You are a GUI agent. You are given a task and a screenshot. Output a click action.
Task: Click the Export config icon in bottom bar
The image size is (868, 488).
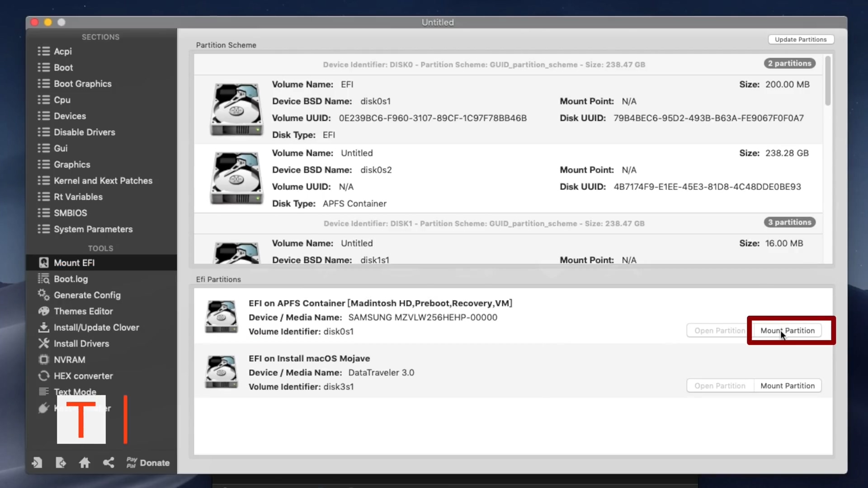(61, 462)
